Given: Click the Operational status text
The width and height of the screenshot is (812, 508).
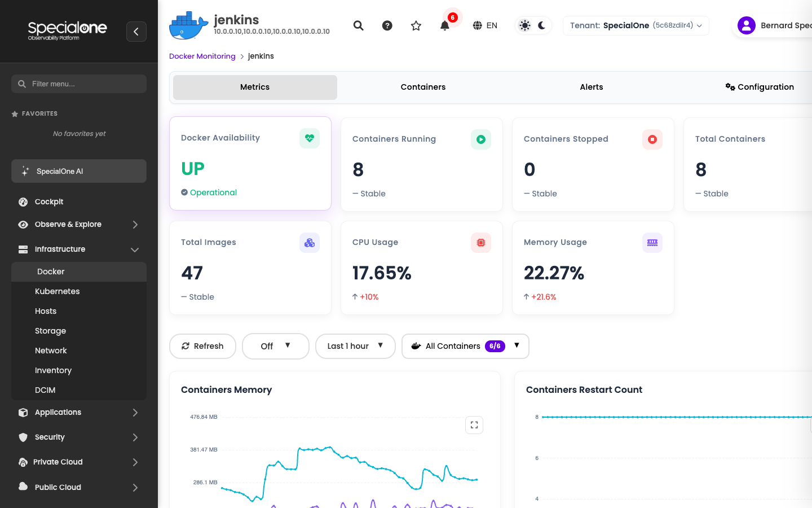Looking at the screenshot, I should 213,192.
